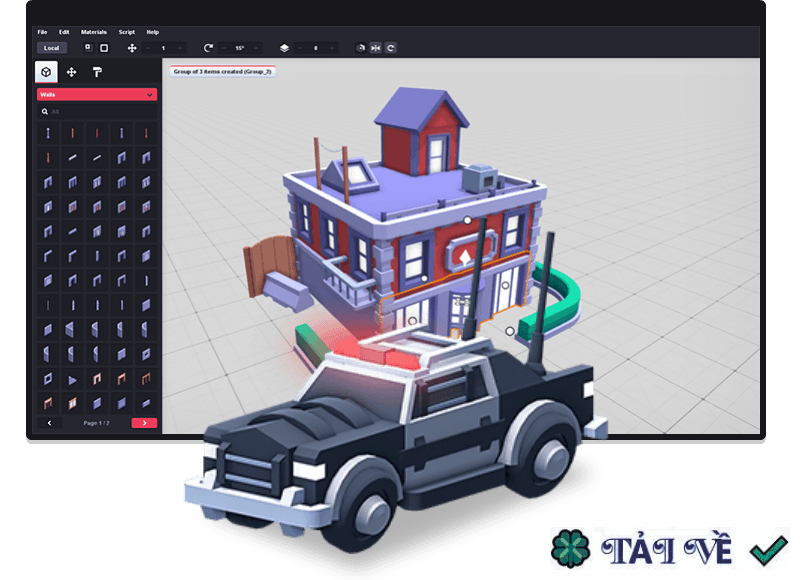Click the 'Group of 3 items created' notification
The width and height of the screenshot is (800, 580).
click(222, 72)
